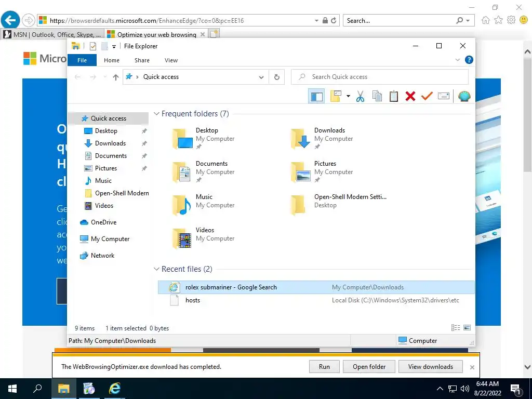This screenshot has height=399, width=532.
Task: Select the Music frequent folder icon
Action: point(182,205)
